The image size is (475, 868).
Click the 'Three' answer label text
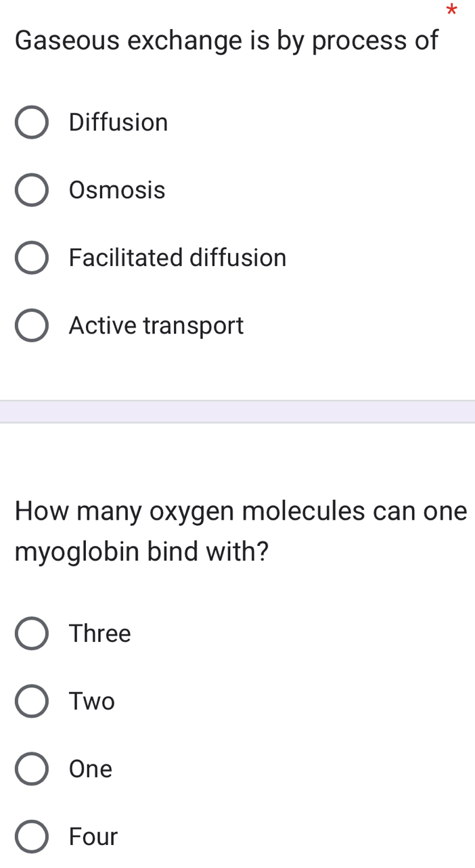coord(100,633)
